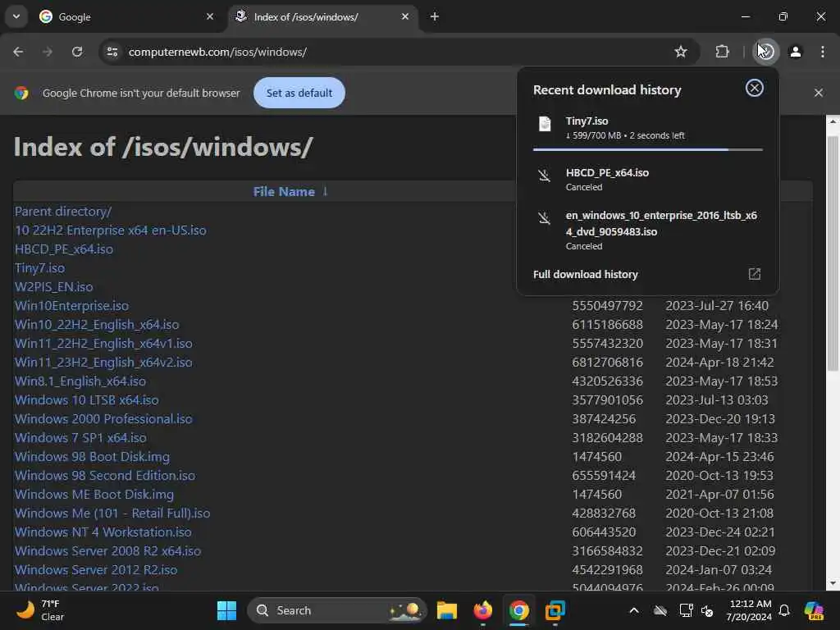Click the scrollbar down arrow
840x630 pixels.
(833, 583)
